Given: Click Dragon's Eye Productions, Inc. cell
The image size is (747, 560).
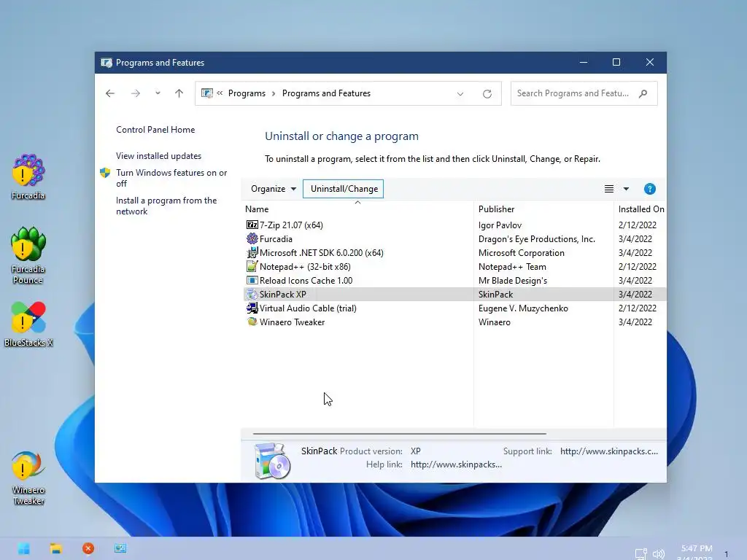Looking at the screenshot, I should 536,238.
